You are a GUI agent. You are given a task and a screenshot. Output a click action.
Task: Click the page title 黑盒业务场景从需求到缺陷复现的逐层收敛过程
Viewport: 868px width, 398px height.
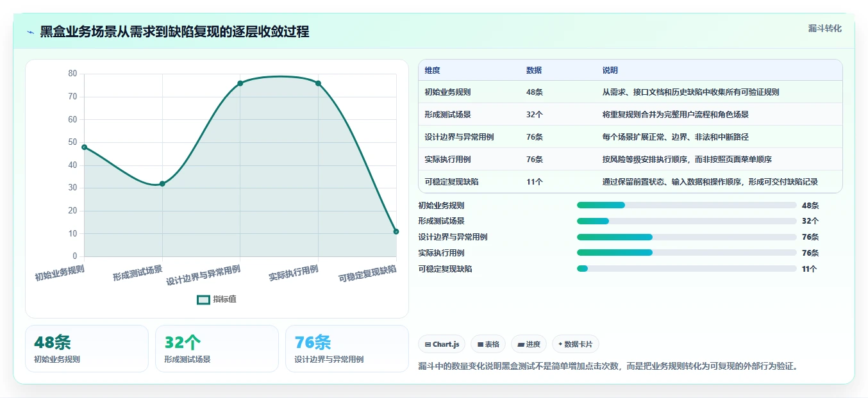click(x=174, y=32)
